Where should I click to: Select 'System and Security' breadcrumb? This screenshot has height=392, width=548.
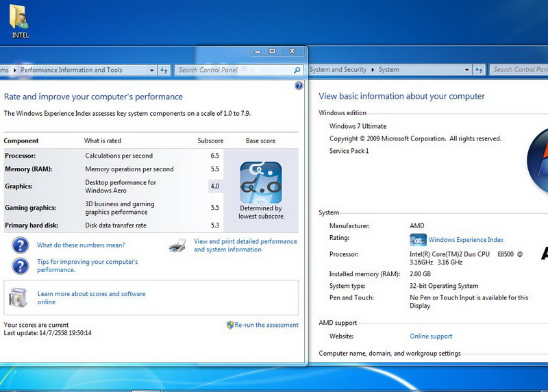[338, 70]
